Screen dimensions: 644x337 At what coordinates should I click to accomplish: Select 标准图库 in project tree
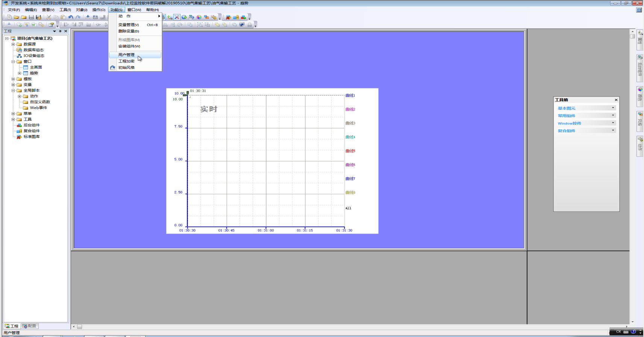pyautogui.click(x=32, y=137)
